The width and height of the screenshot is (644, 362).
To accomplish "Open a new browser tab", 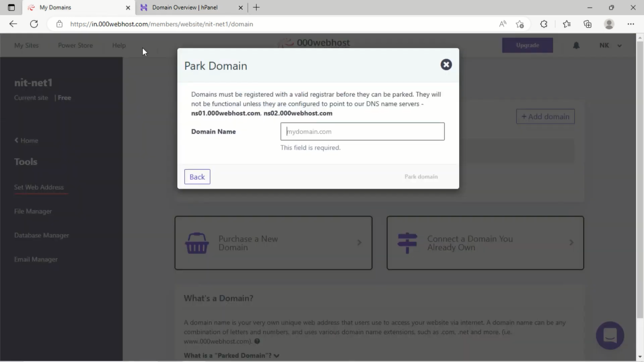I will click(256, 8).
